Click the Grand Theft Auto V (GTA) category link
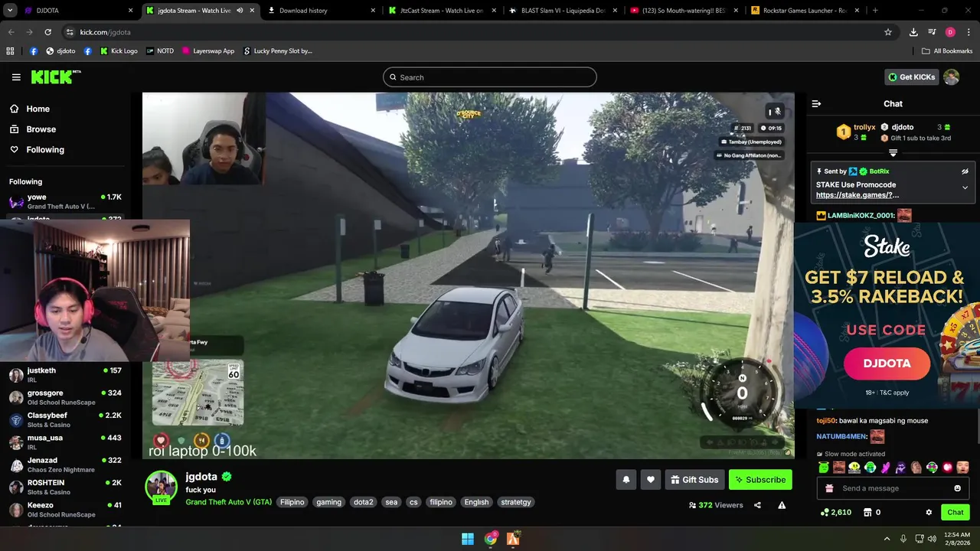This screenshot has height=551, width=980. pos(228,502)
